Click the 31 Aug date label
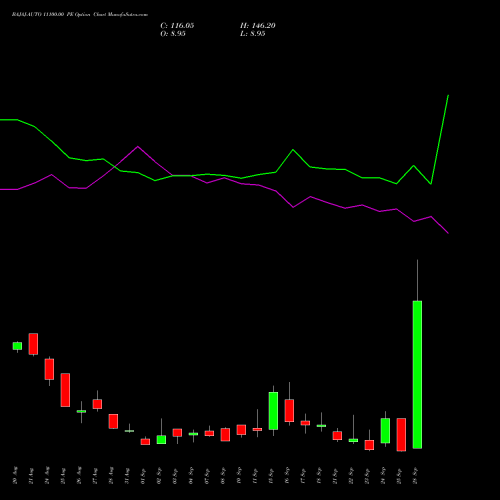This screenshot has height=500, width=500. 127,475
